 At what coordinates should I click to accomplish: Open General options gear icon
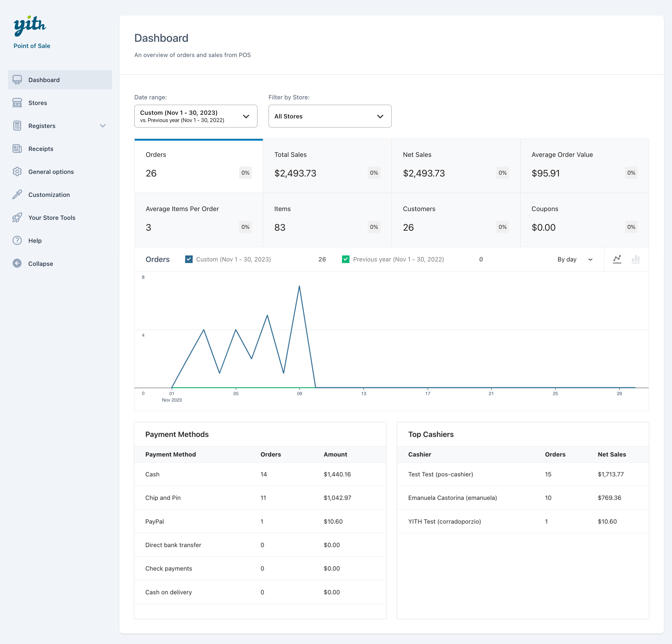coord(17,172)
